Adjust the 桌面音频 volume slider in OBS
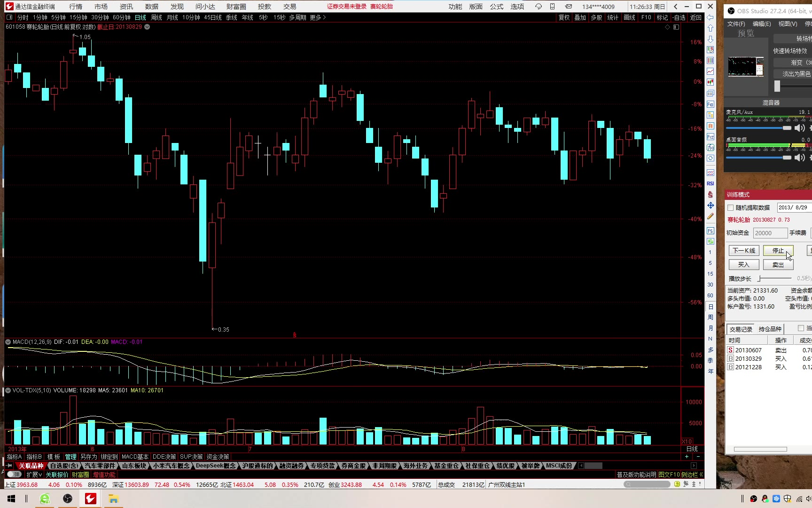 point(759,158)
